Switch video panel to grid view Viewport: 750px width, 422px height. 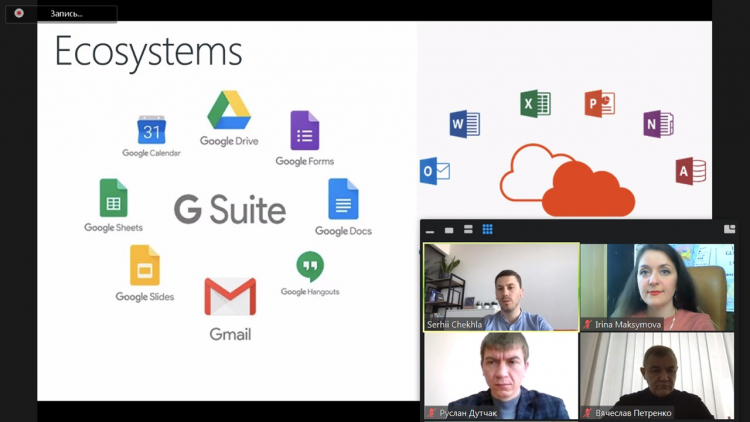click(x=487, y=230)
